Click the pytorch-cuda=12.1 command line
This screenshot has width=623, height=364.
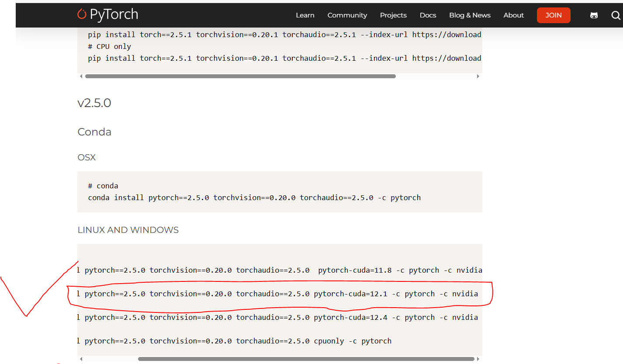[x=277, y=294]
